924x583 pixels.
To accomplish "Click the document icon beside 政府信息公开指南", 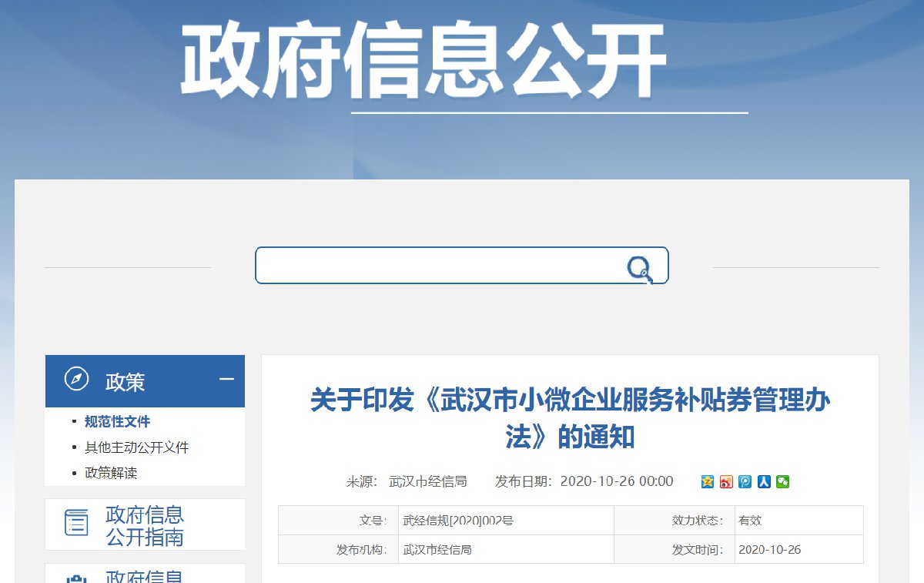I will 76,523.
